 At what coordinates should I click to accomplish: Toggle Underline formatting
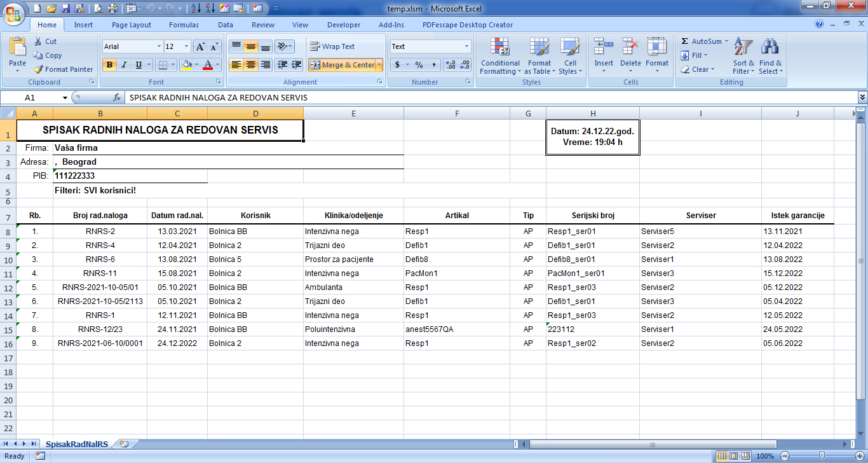(139, 65)
